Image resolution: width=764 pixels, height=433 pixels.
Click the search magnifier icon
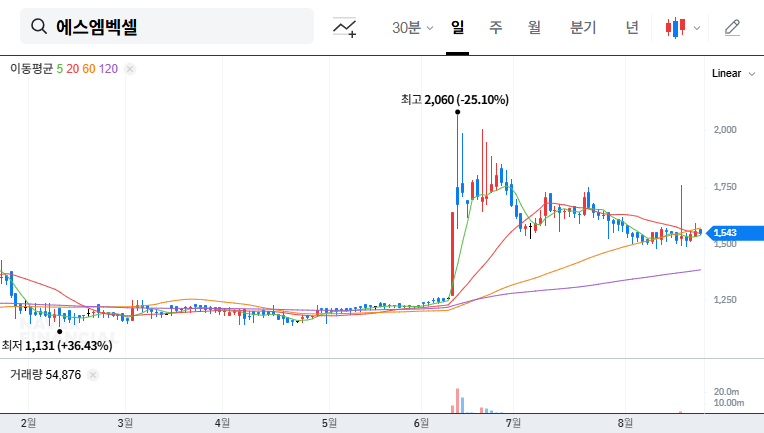39,26
